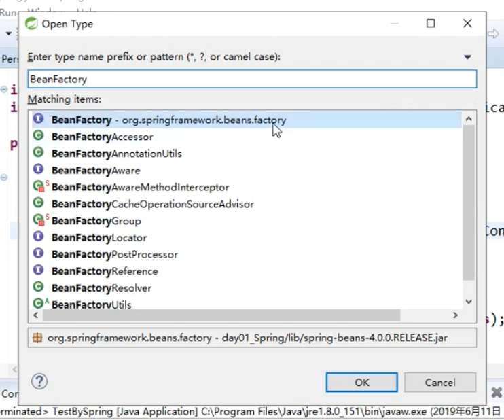Open the view menu dropdown arrow
The image size is (504, 420).
(468, 57)
